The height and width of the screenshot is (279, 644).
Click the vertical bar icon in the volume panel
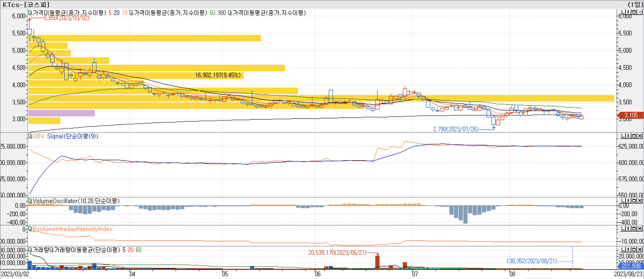click(628, 249)
